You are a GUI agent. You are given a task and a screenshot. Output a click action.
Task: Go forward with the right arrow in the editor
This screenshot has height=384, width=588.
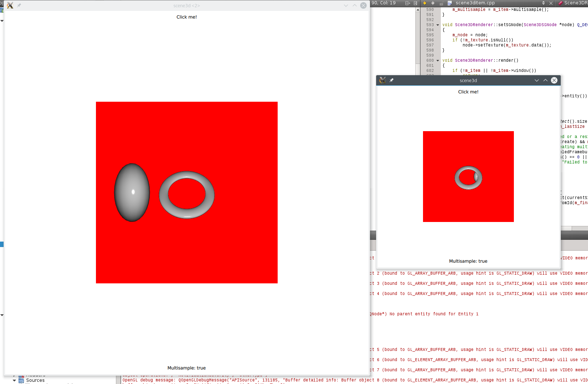click(x=433, y=3)
